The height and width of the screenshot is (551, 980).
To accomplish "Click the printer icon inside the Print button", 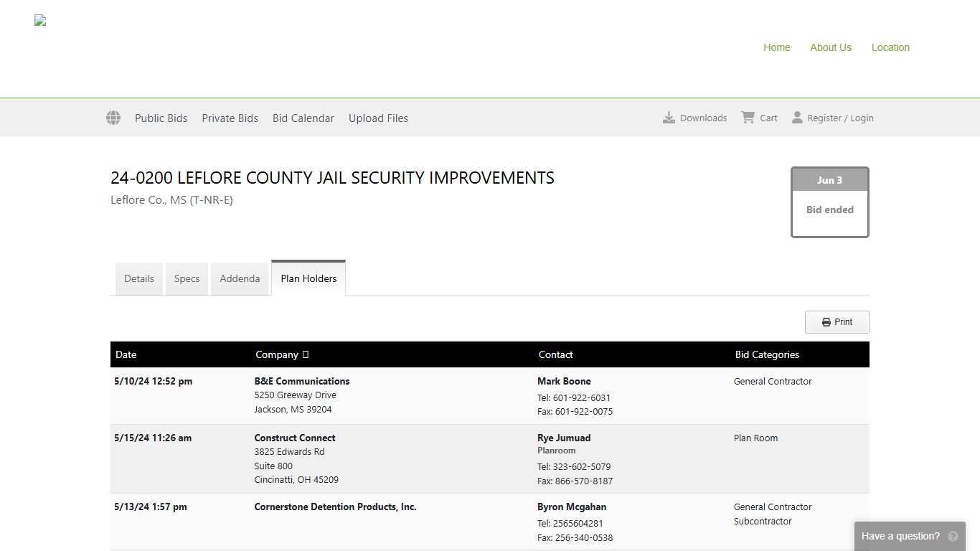I will 825,322.
